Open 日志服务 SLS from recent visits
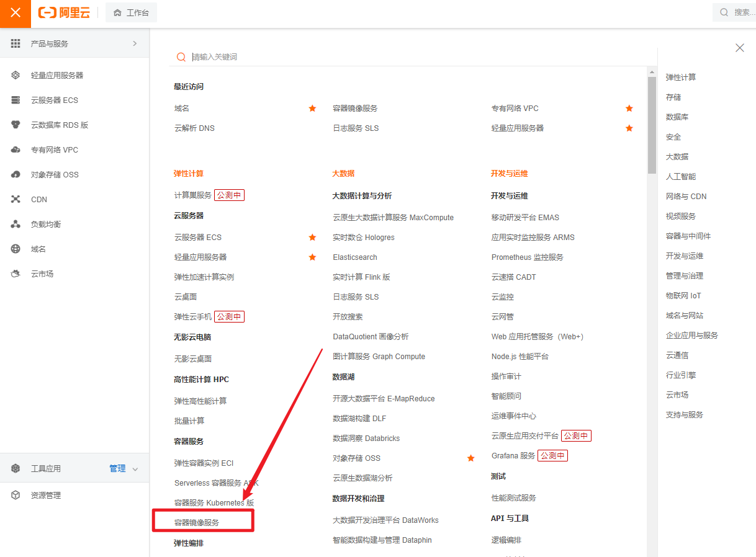The width and height of the screenshot is (756, 557). coord(356,128)
